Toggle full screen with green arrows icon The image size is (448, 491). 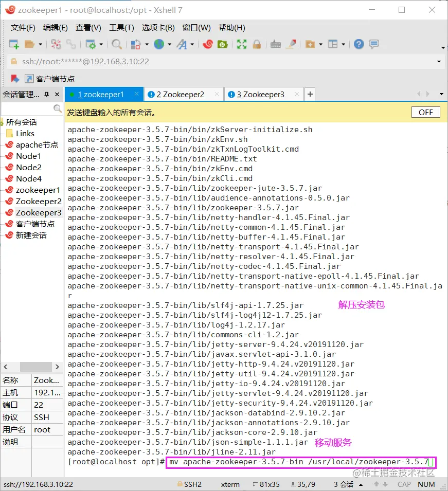[242, 44]
